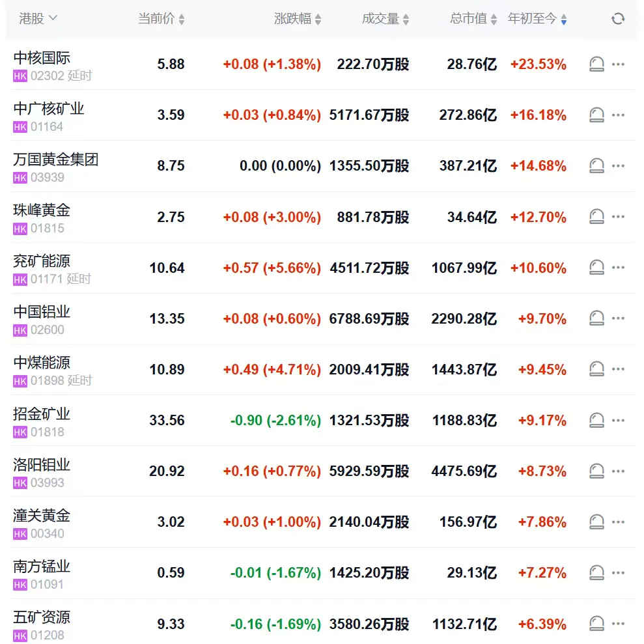Click the change 0.00 (0.00%)
The height and width of the screenshot is (644, 644).
280,166
